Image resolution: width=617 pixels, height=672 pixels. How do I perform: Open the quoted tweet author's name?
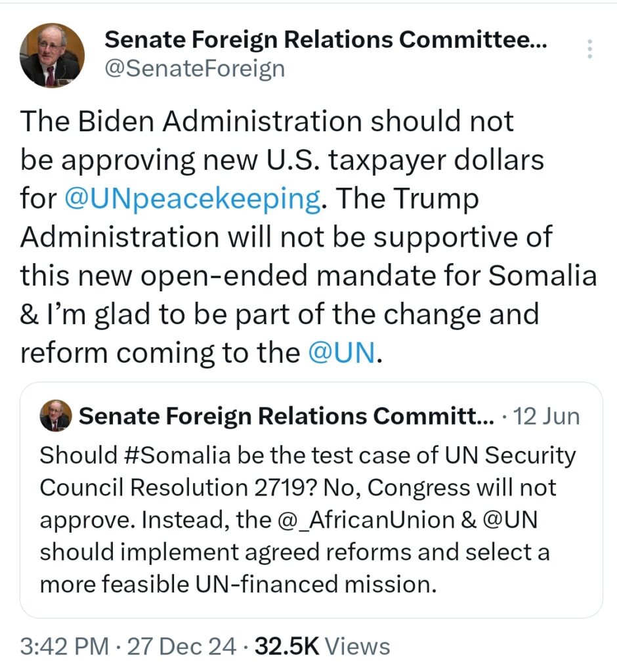[287, 416]
